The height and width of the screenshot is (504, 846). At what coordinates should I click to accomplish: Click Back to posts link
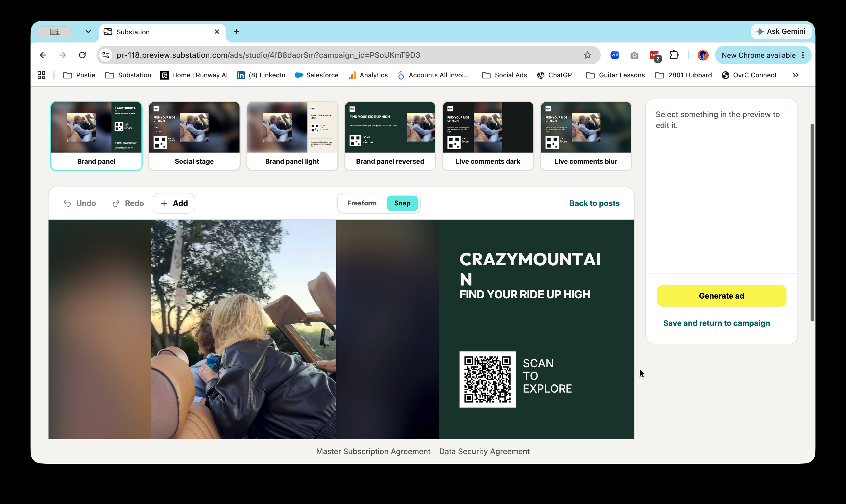tap(594, 203)
